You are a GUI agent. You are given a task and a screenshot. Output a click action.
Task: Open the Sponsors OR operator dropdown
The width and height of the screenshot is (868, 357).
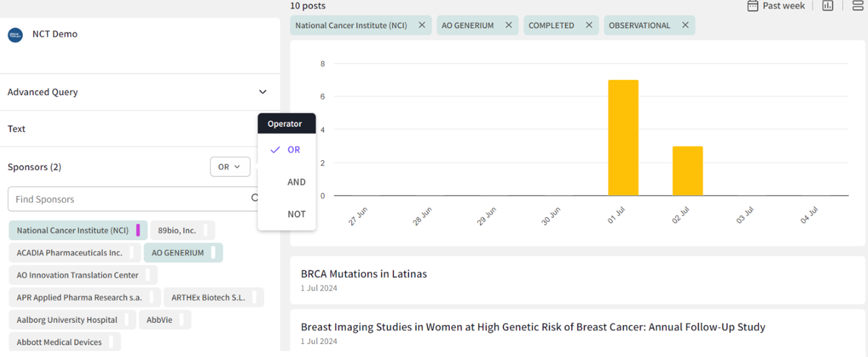230,167
